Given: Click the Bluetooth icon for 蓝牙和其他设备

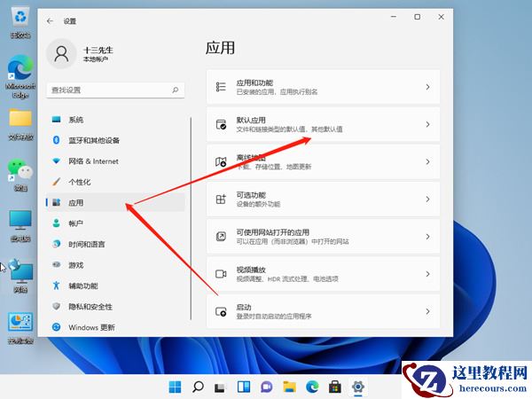Looking at the screenshot, I should (x=57, y=140).
